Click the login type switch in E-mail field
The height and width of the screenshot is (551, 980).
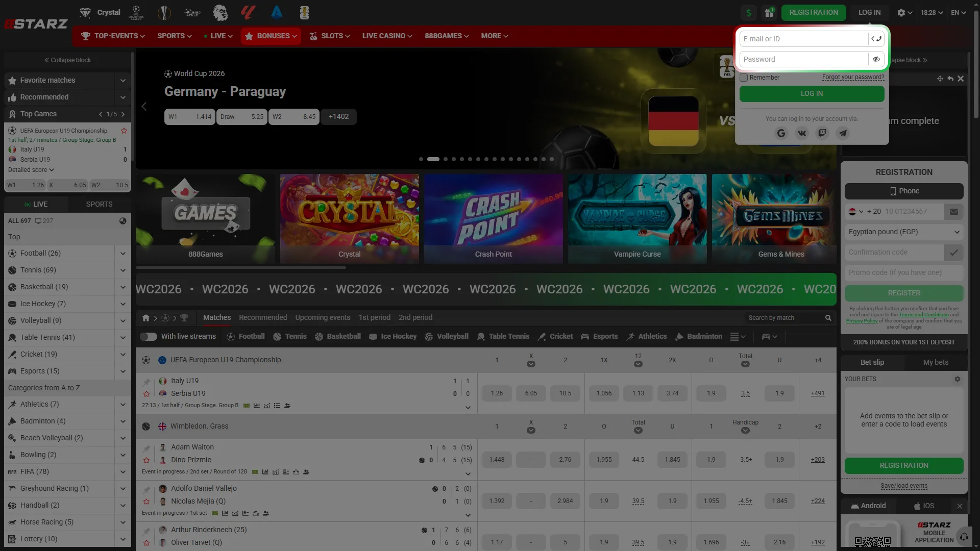tap(876, 39)
